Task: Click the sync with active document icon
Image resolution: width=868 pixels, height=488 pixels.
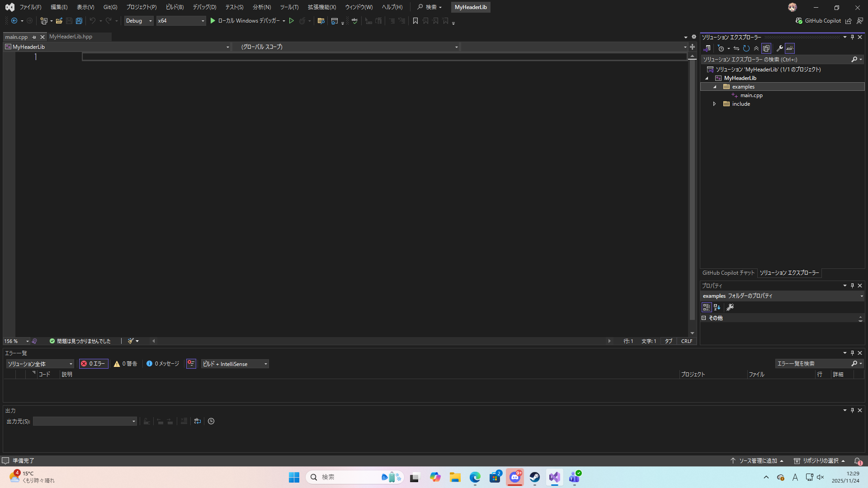Action: point(736,48)
